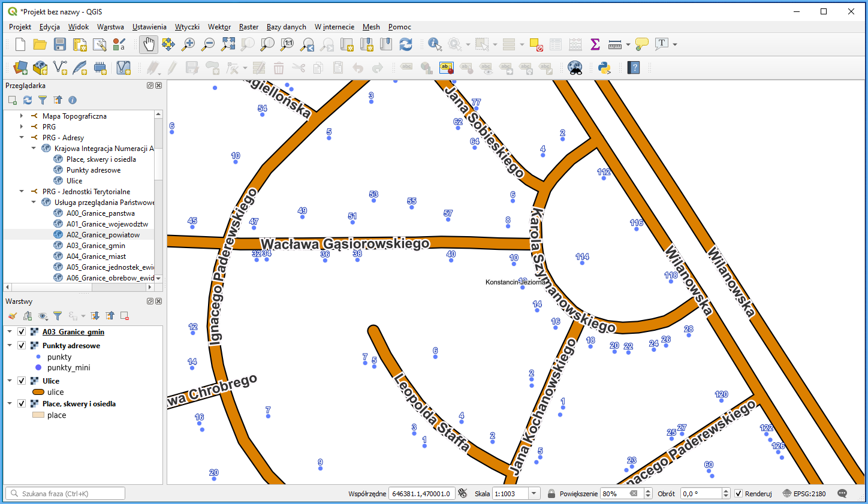
Task: Open the Wtyczki menu
Action: click(x=187, y=27)
